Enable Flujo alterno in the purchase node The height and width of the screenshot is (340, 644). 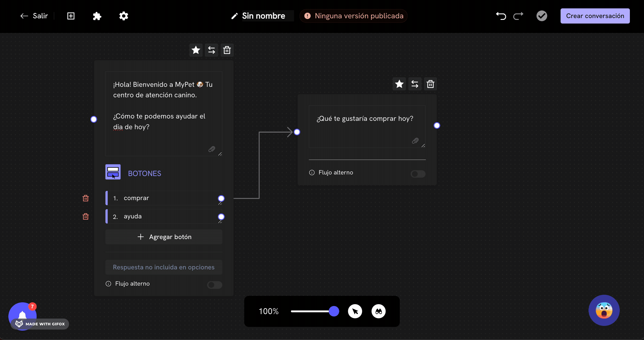pyautogui.click(x=418, y=174)
